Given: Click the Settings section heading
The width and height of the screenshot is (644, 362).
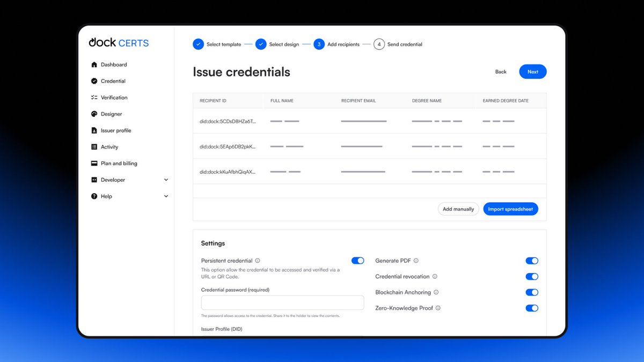Looking at the screenshot, I should coord(213,243).
